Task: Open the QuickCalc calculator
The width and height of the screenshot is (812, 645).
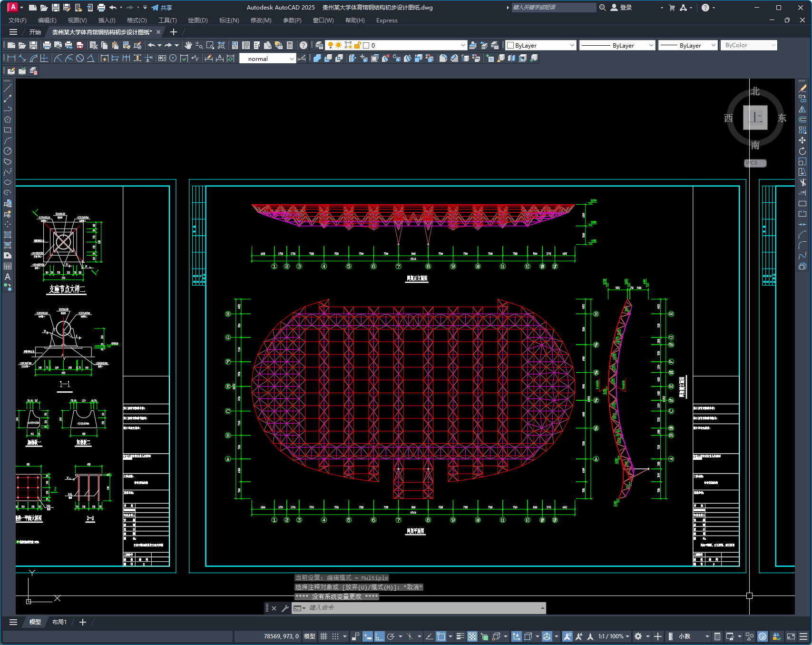Action: 290,45
